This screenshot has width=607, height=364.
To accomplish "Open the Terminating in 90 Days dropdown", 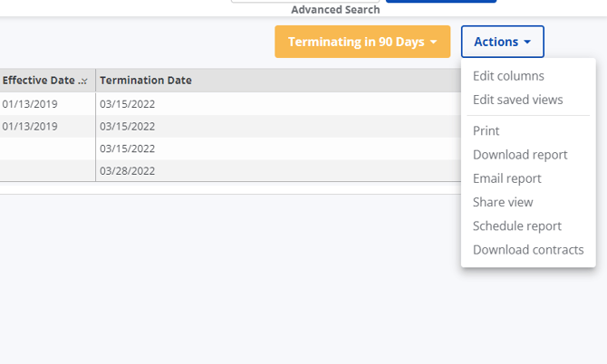I will (362, 42).
